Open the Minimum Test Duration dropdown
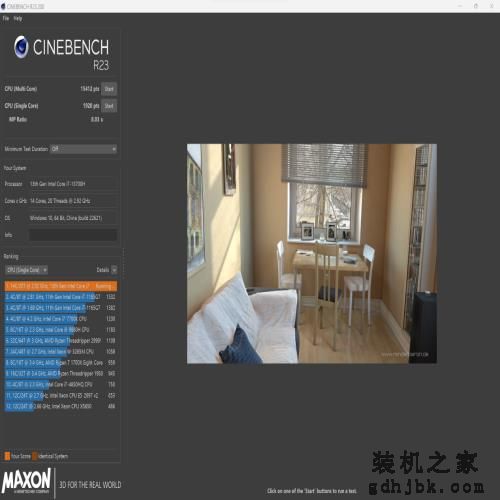500x500 pixels. [83, 149]
